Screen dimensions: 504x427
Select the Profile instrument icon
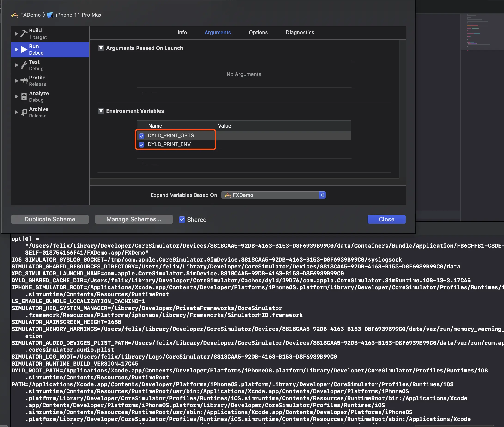(24, 81)
